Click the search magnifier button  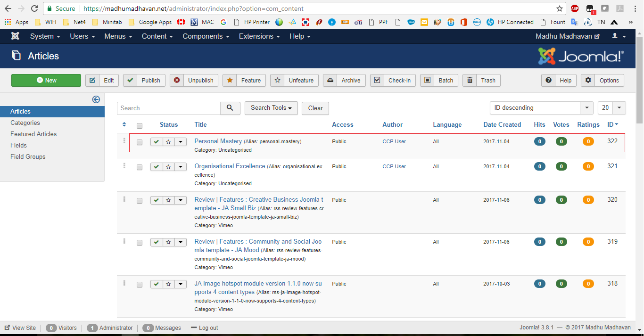click(x=230, y=108)
